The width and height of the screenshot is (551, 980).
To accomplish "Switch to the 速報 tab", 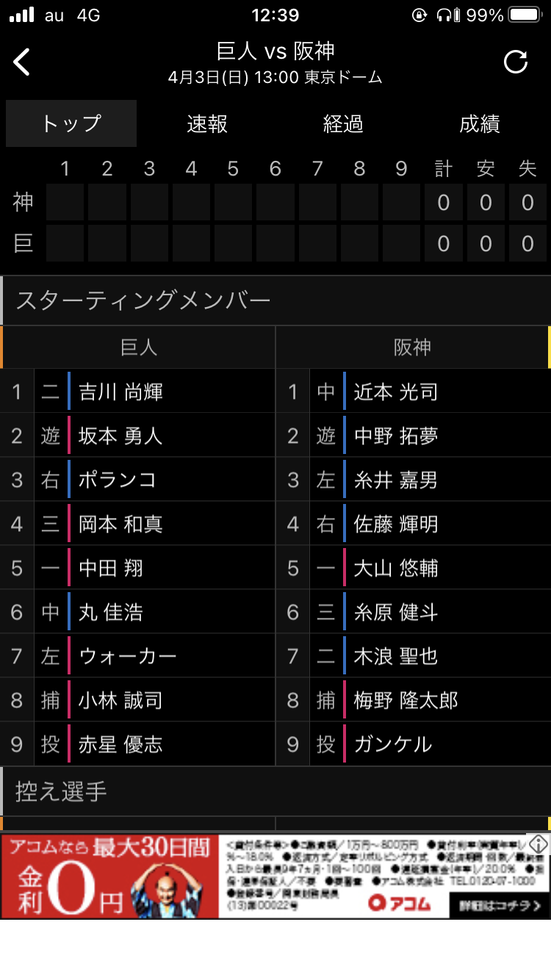I will click(x=207, y=124).
